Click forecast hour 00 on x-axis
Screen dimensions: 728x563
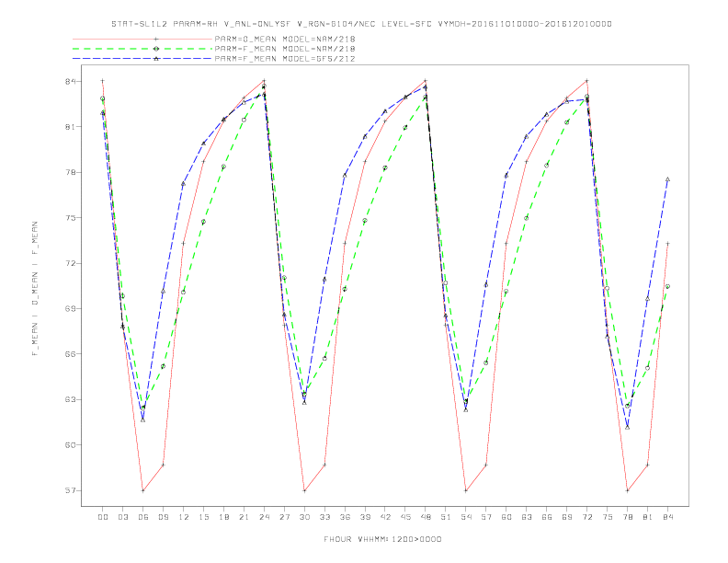pyautogui.click(x=103, y=517)
